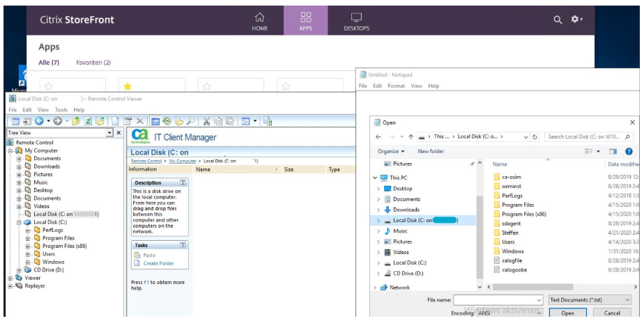Click the Cut scissors icon in toolbar
644x323 pixels.
coord(208,121)
